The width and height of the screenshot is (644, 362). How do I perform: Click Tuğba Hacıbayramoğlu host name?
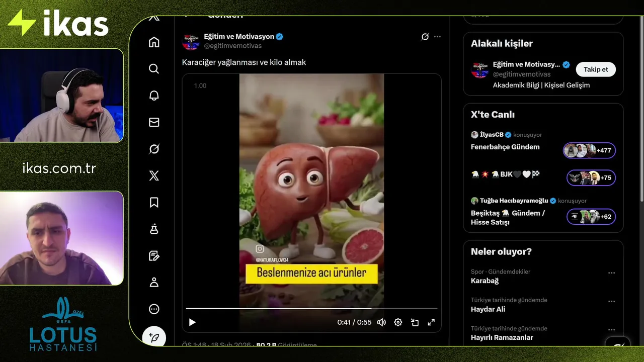(514, 201)
